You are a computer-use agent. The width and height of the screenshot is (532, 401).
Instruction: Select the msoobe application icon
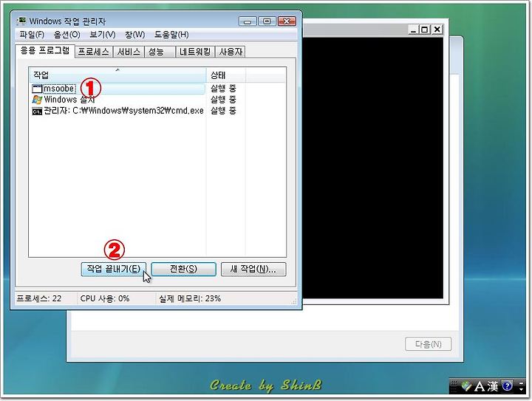tap(37, 89)
